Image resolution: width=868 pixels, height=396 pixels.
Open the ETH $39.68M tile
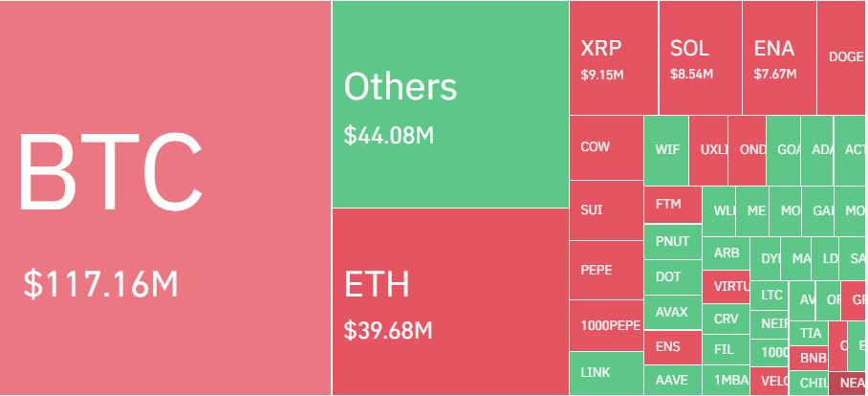tap(450, 301)
